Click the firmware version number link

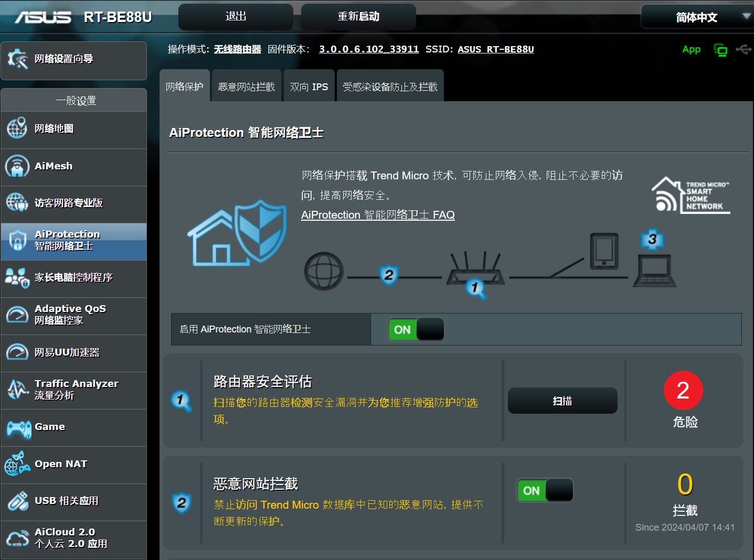(369, 49)
